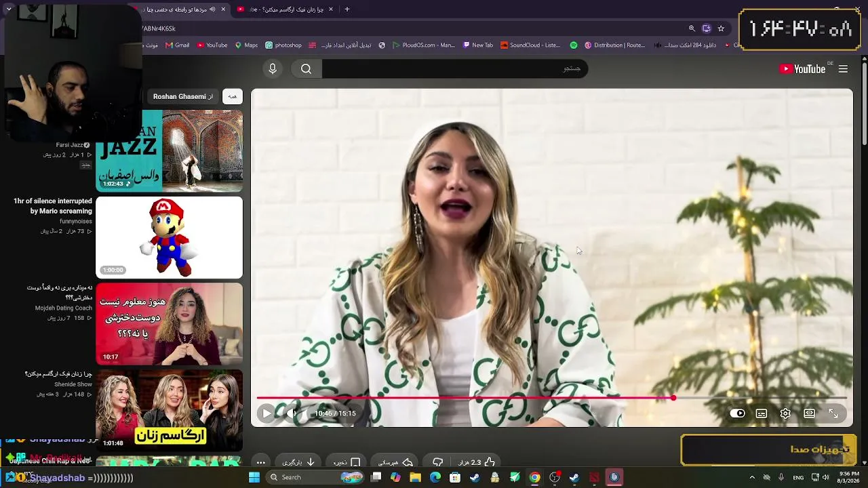Open the SoundCloud bookmark
Screen dimensions: 868x488
click(x=530, y=45)
